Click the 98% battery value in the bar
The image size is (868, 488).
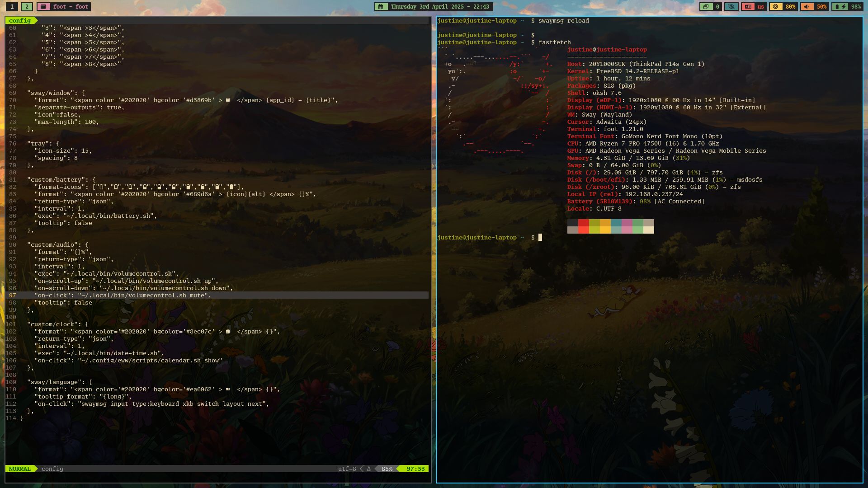point(856,7)
